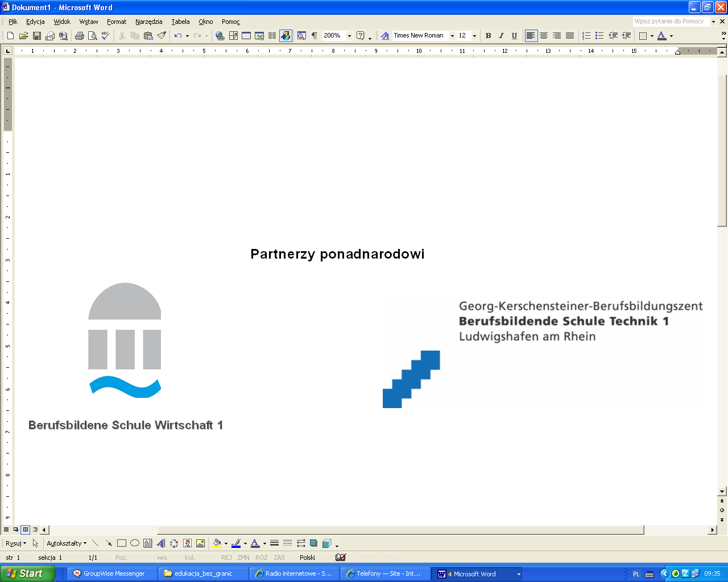This screenshot has width=728, height=582.
Task: Select the Oval drawing tool
Action: pyautogui.click(x=135, y=543)
